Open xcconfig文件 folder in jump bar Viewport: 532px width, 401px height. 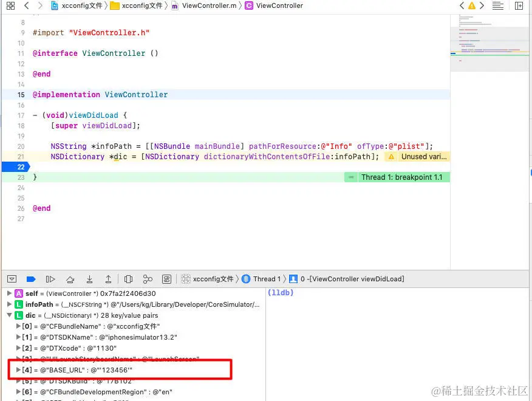137,5
